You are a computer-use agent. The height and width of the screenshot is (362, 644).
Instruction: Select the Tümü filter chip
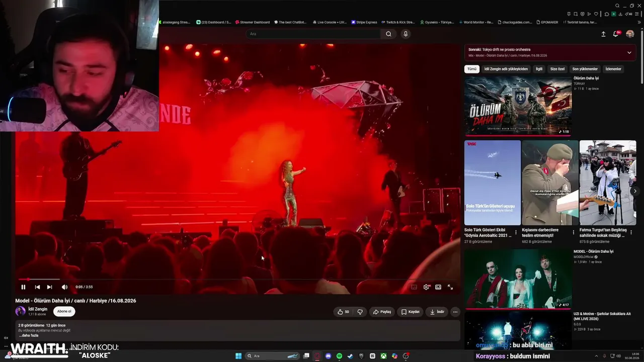[x=471, y=69]
